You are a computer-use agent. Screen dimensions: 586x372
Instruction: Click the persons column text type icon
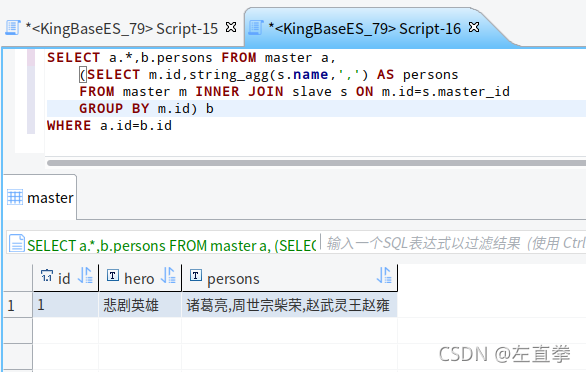[x=196, y=276]
